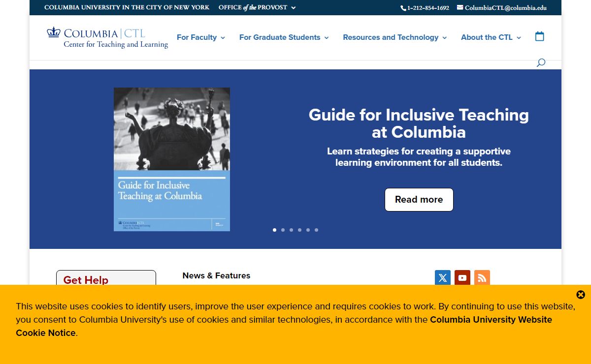Image resolution: width=591 pixels, height=364 pixels.
Task: Select the second slider dot
Action: pos(283,230)
